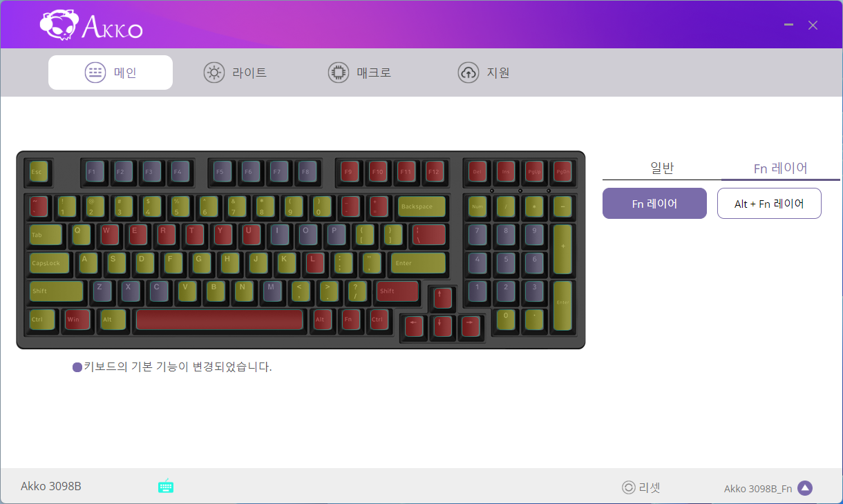Select the Esc key on keyboard
This screenshot has width=843, height=504.
pos(39,172)
